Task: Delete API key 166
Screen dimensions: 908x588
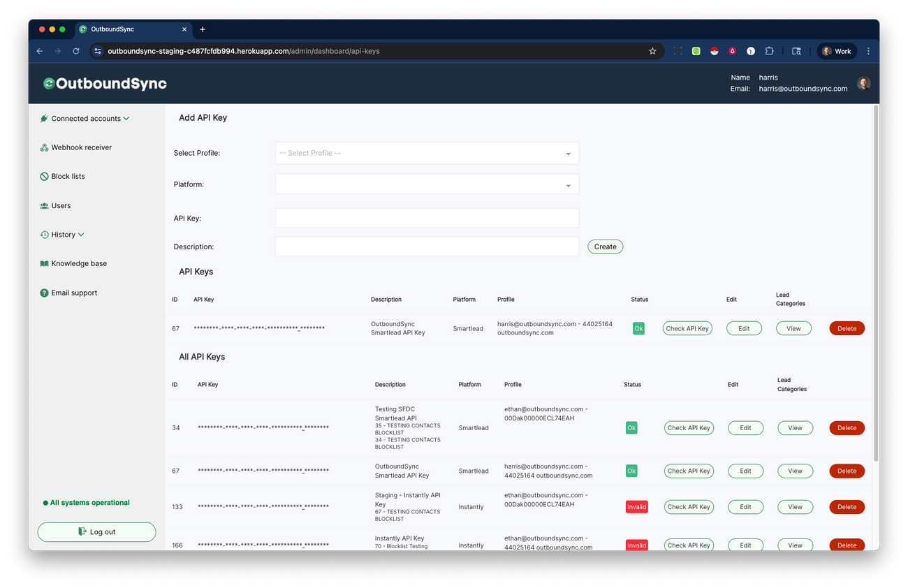Action: click(x=847, y=545)
